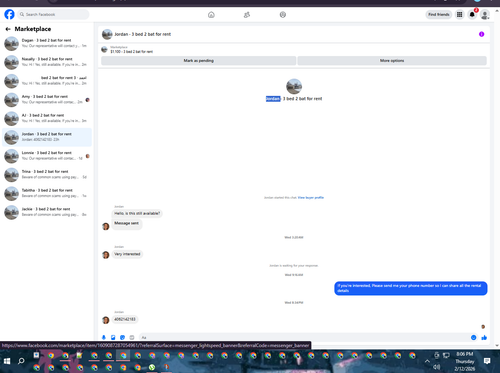Send a thumbs-up like

[484, 337]
